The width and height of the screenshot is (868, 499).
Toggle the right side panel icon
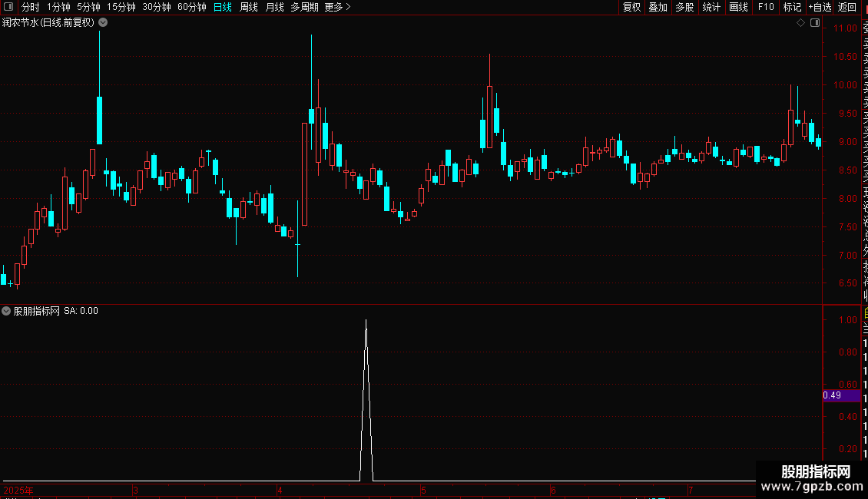click(x=815, y=23)
